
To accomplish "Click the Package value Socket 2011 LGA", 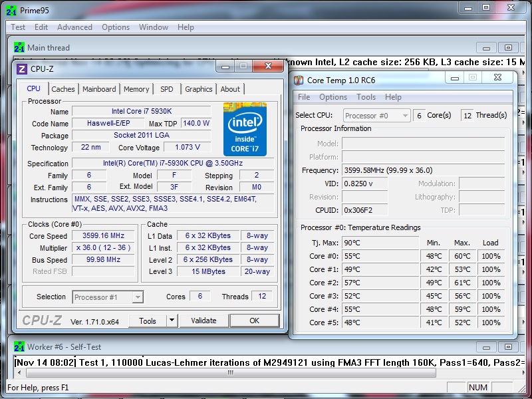I will click(x=142, y=135).
